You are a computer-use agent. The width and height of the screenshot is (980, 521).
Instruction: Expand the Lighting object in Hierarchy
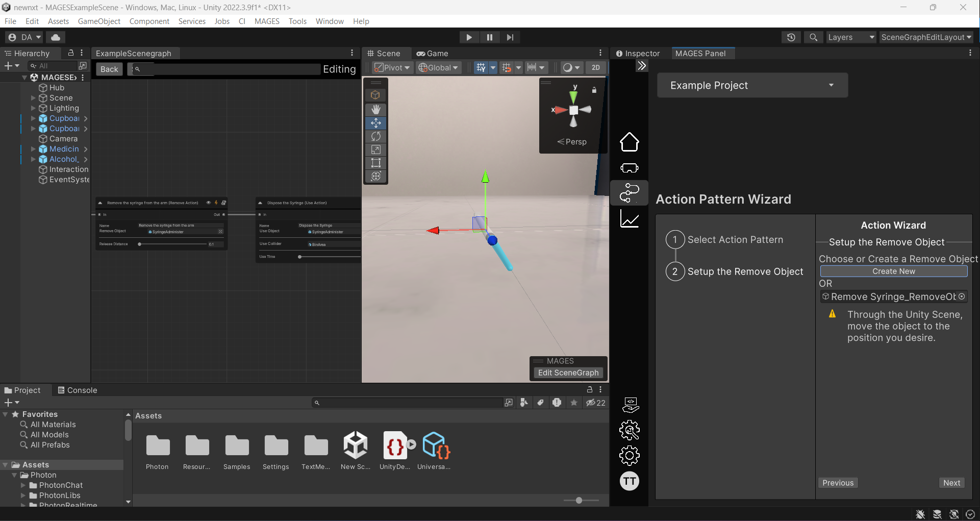(33, 108)
